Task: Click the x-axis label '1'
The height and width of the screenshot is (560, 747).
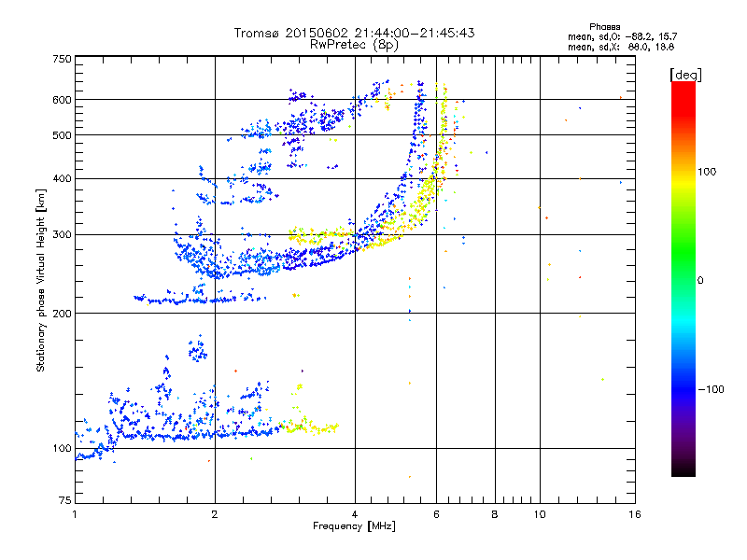Action: coord(75,514)
